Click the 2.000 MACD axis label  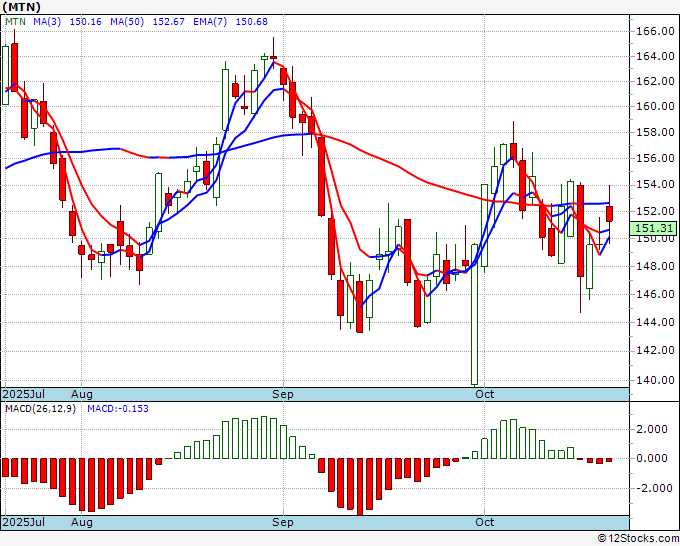[652, 429]
